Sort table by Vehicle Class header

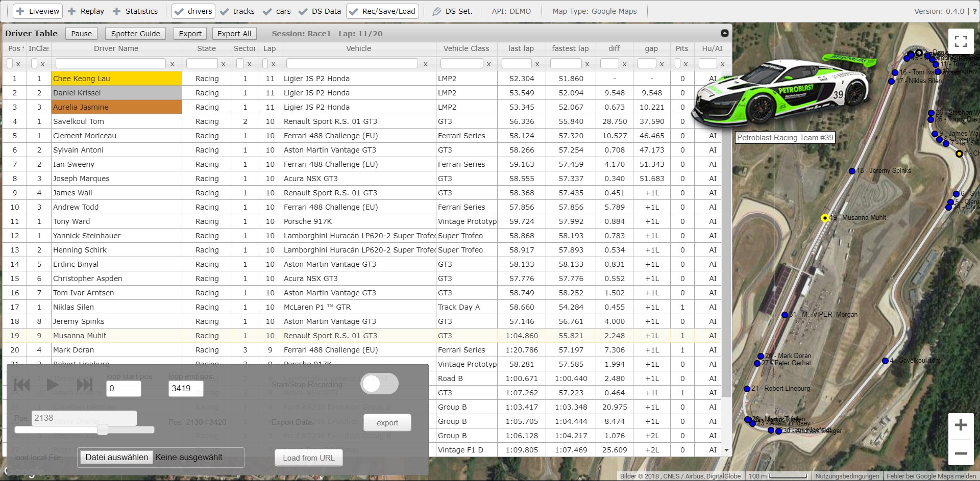(x=466, y=48)
